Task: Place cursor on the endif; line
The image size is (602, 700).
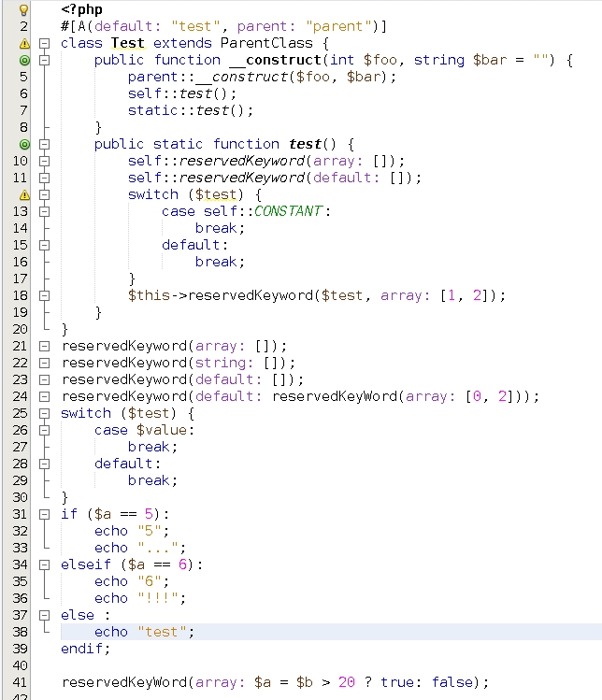Action: coord(85,649)
